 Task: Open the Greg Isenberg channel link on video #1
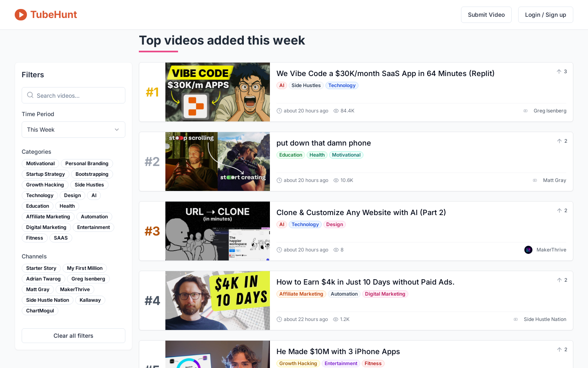550,111
